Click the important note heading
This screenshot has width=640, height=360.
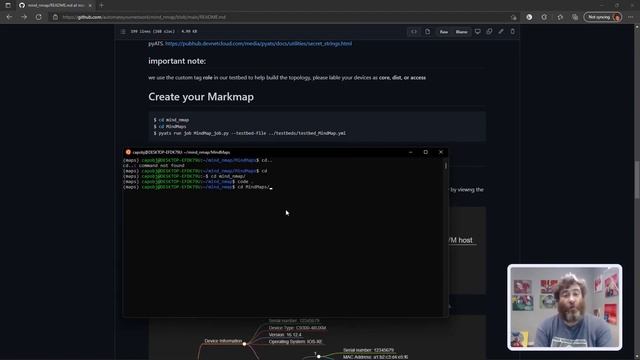click(x=177, y=61)
